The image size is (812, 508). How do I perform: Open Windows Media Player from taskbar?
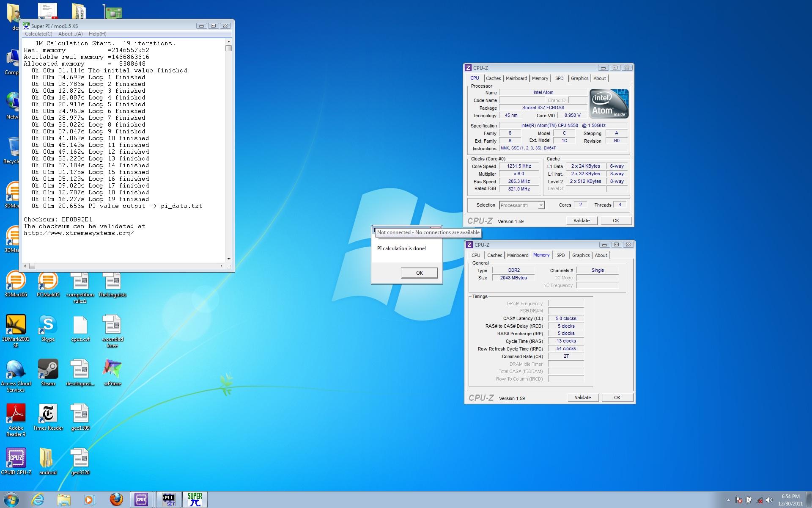tap(90, 500)
